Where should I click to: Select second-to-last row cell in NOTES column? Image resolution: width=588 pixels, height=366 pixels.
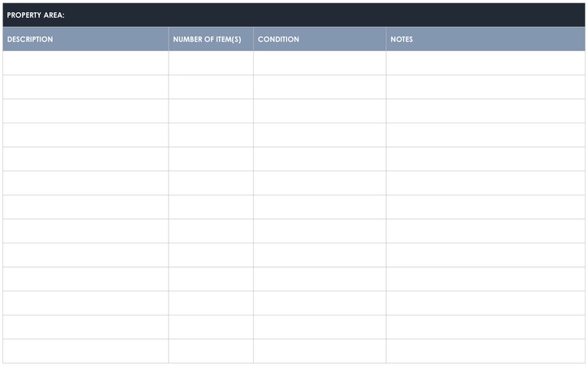[x=486, y=327]
